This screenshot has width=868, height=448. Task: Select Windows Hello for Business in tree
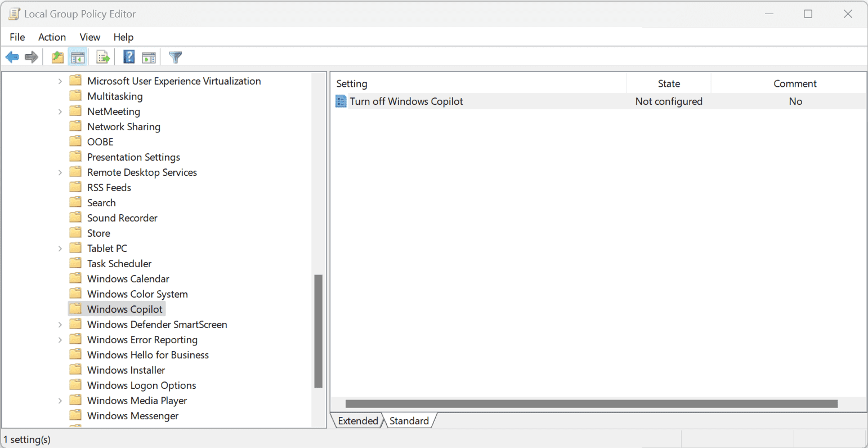148,355
